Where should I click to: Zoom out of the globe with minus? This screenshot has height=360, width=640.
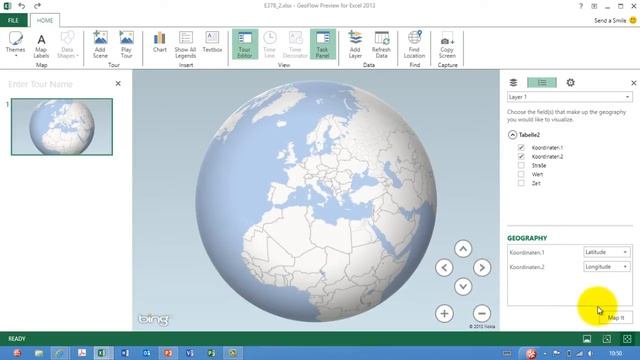tap(482, 313)
